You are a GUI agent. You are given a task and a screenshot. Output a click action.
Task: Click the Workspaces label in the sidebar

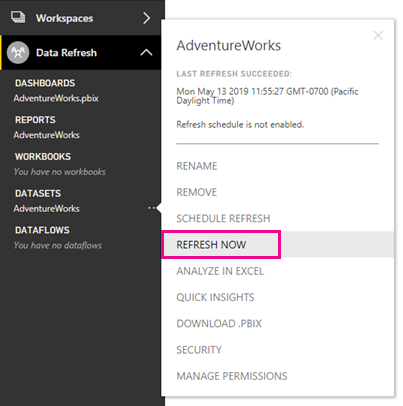click(x=65, y=18)
